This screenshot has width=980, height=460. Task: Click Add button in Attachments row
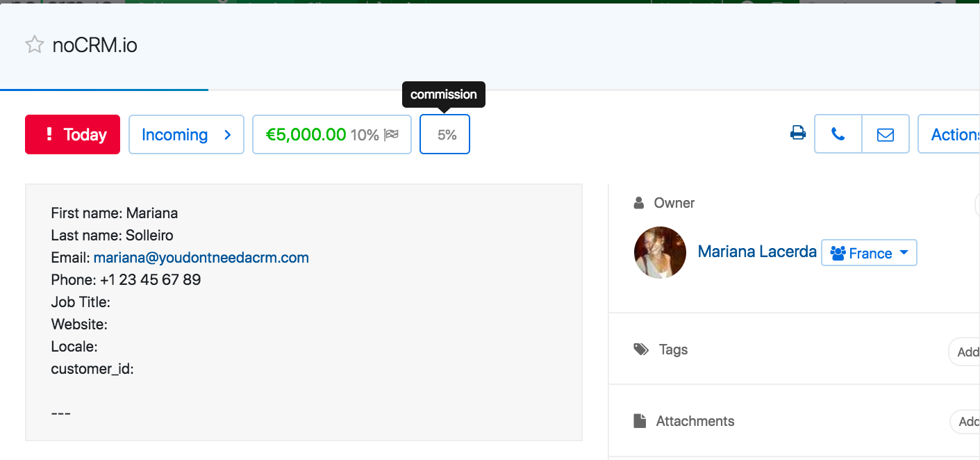967,422
